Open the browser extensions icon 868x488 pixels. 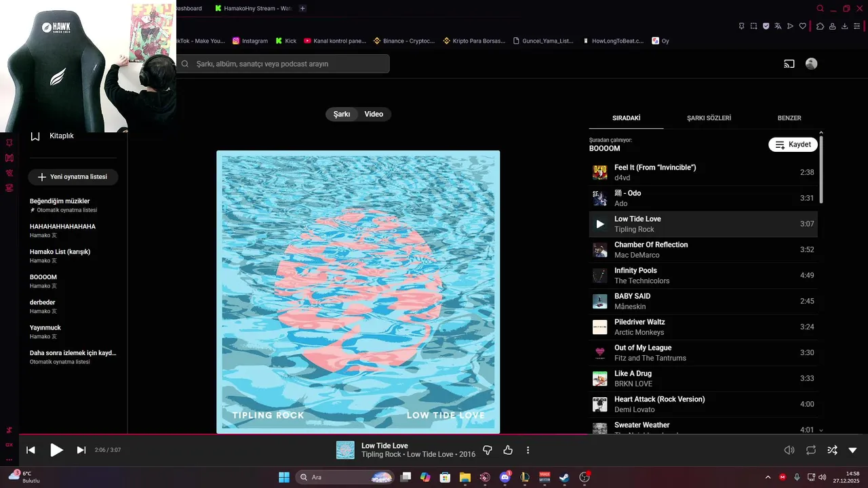(820, 26)
